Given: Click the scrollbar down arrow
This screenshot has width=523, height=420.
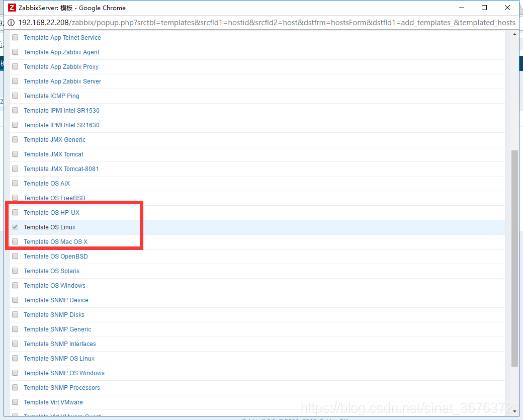Looking at the screenshot, I should click(514, 411).
